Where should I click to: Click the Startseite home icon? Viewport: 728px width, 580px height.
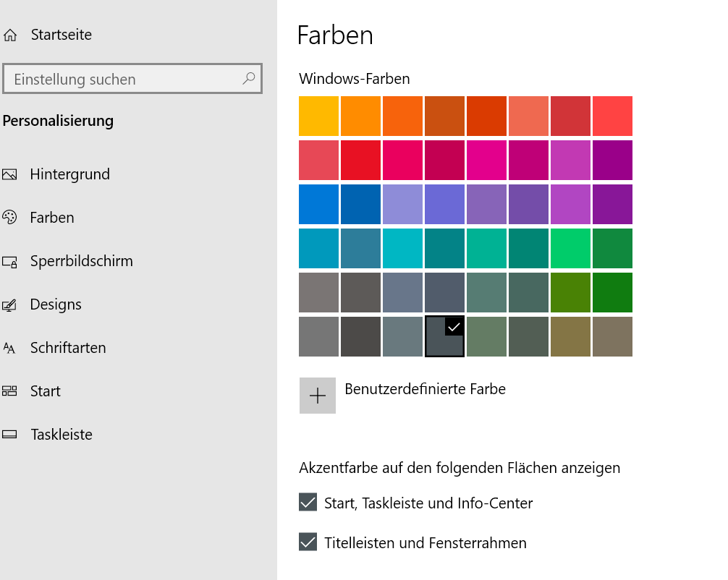(x=10, y=35)
